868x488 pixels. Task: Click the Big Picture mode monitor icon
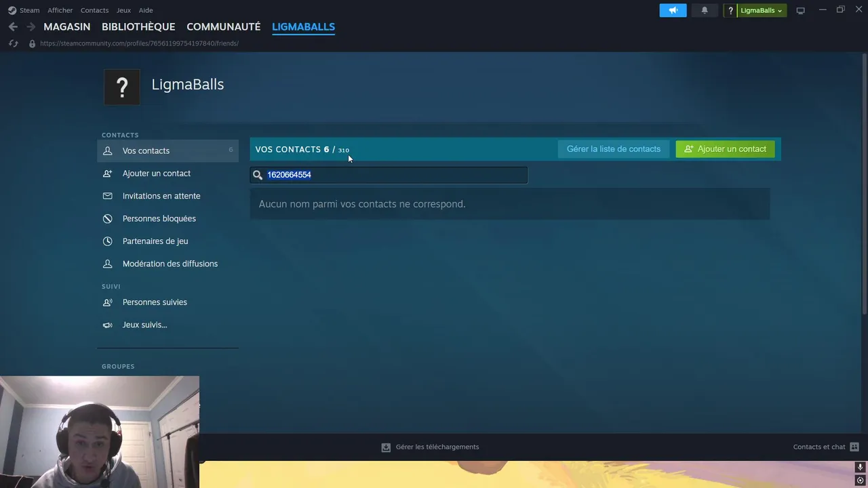(x=800, y=10)
